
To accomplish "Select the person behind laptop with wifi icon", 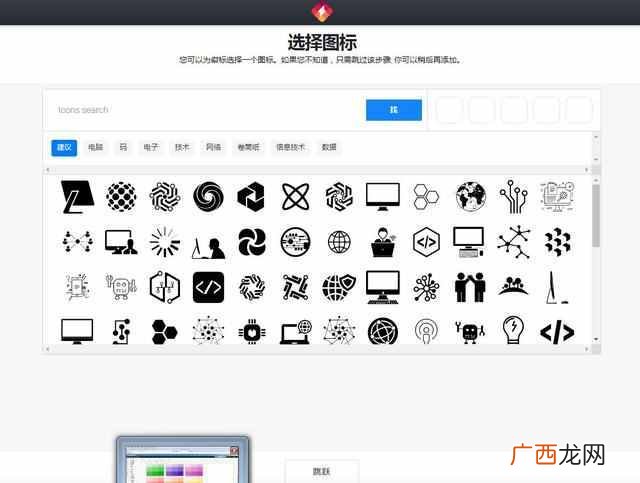I will point(382,242).
